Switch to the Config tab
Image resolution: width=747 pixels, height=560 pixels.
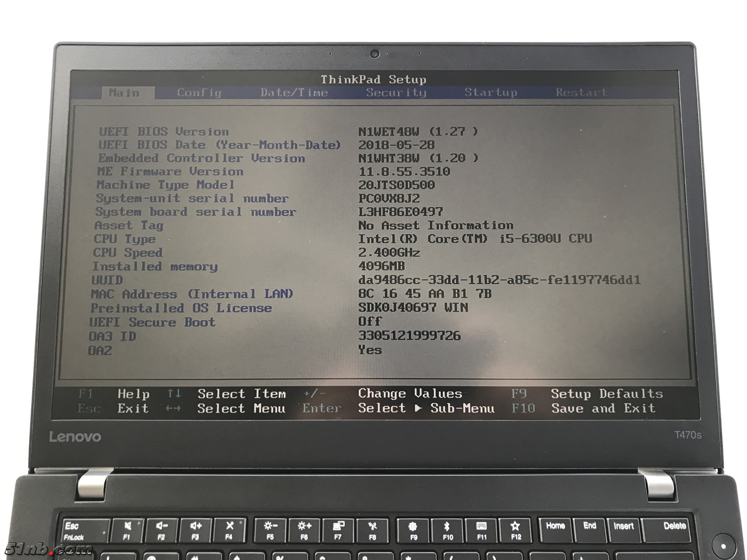click(x=199, y=92)
